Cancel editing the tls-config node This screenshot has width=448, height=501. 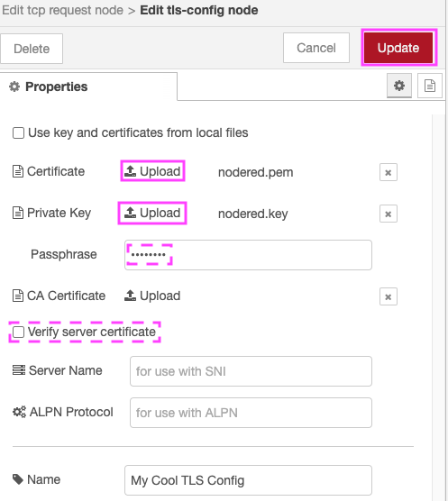click(x=316, y=48)
